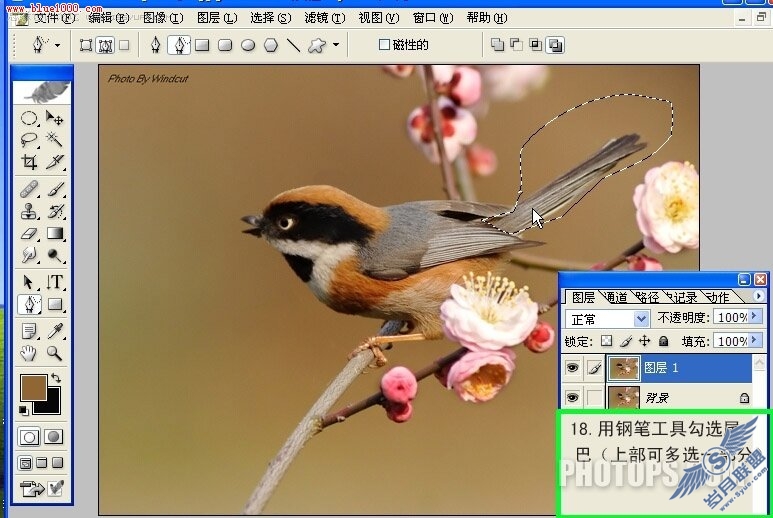Select the Move tool
This screenshot has width=773, height=518.
[54, 118]
